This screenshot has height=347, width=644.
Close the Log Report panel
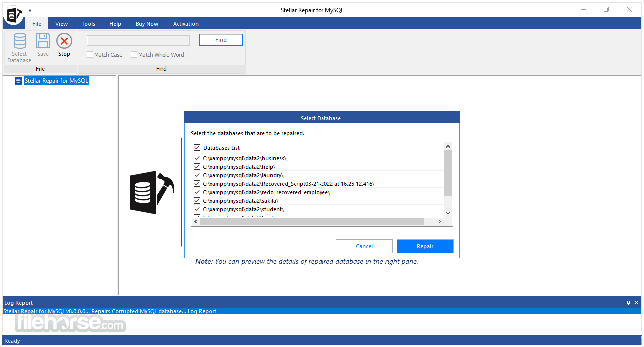[x=637, y=303]
